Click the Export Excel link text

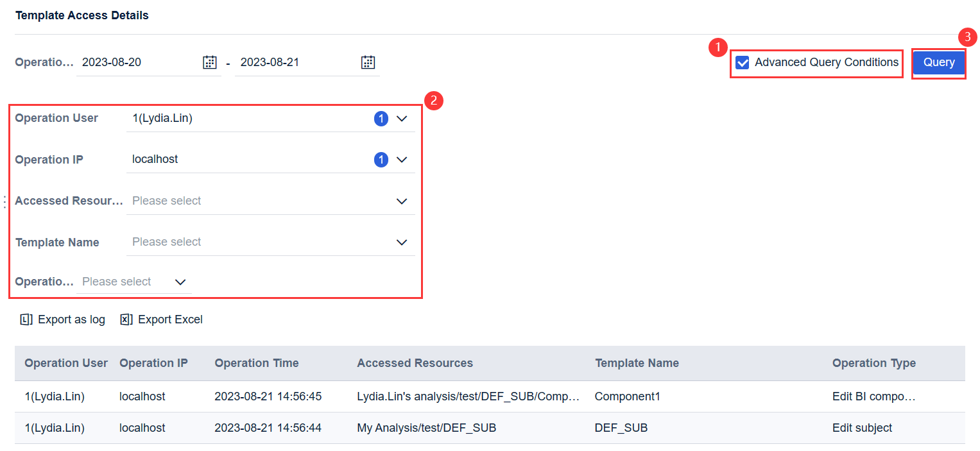(x=169, y=319)
